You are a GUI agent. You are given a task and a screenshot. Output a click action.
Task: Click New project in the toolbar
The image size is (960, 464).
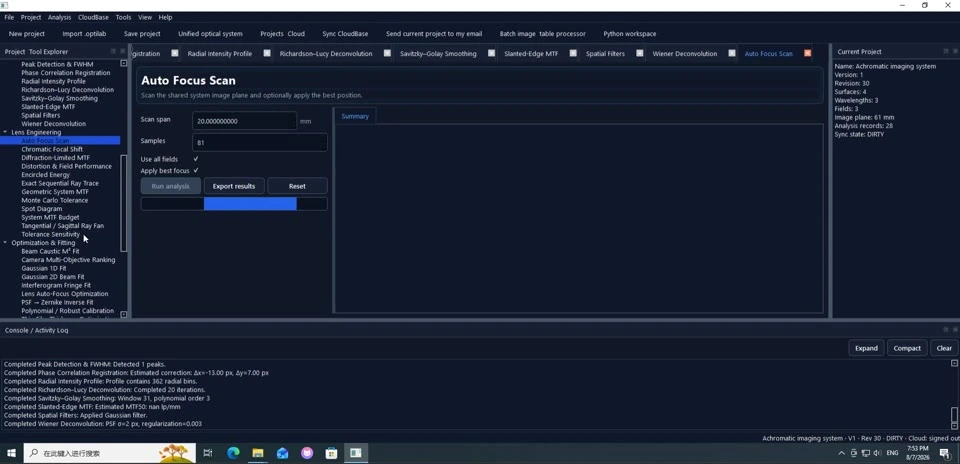click(x=26, y=34)
